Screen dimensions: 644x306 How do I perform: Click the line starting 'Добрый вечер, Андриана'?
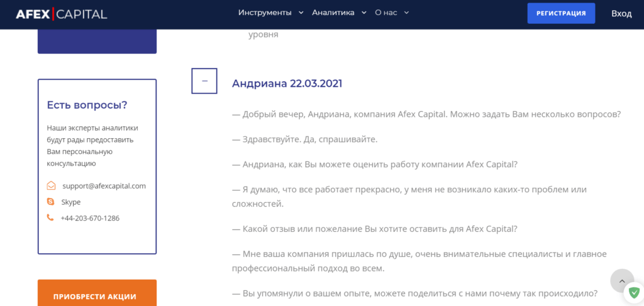point(426,114)
